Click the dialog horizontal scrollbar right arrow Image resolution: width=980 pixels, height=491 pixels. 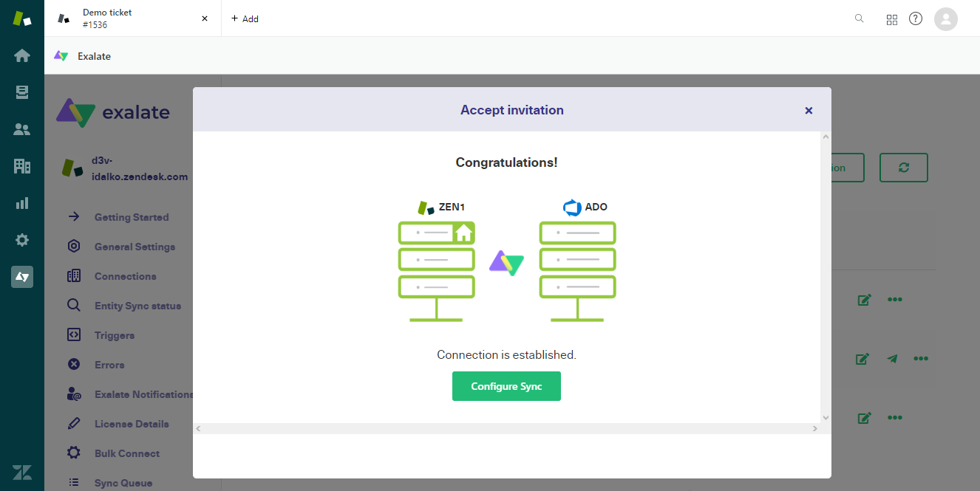(x=815, y=428)
